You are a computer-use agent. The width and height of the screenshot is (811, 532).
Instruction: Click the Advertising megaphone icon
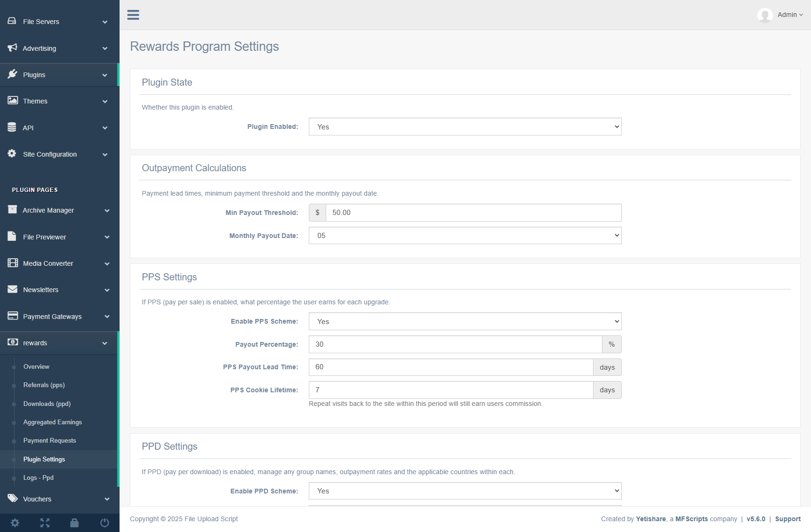[x=13, y=48]
